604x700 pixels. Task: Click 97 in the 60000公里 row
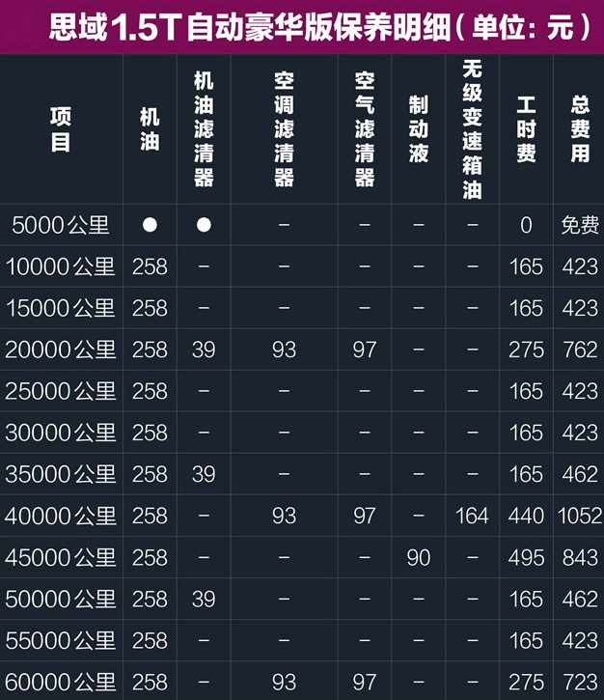(365, 683)
